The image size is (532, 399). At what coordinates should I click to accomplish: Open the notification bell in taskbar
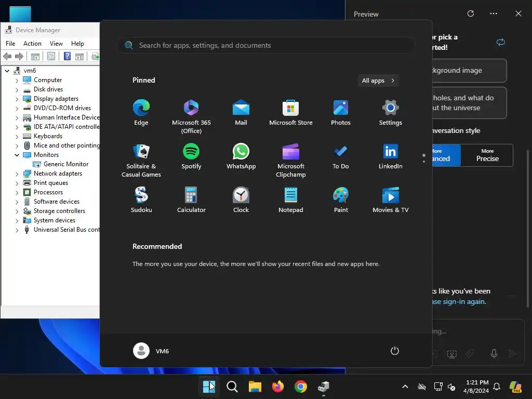pyautogui.click(x=497, y=387)
